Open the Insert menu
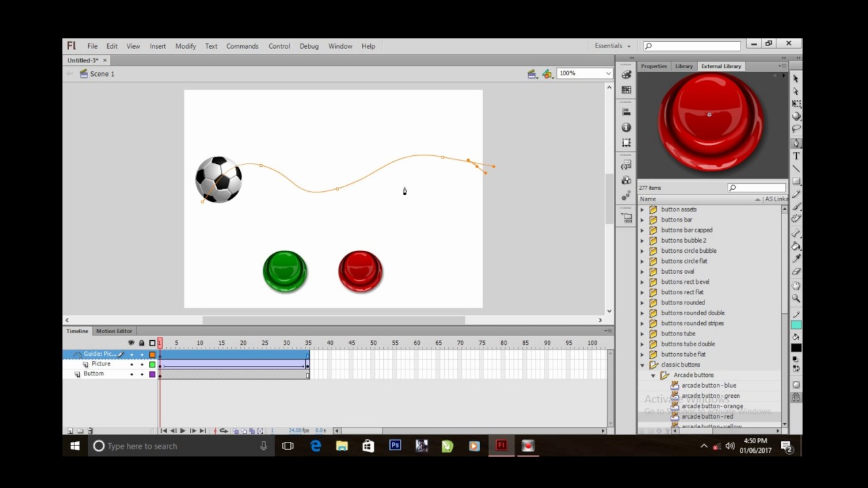The height and width of the screenshot is (488, 868). (x=158, y=46)
